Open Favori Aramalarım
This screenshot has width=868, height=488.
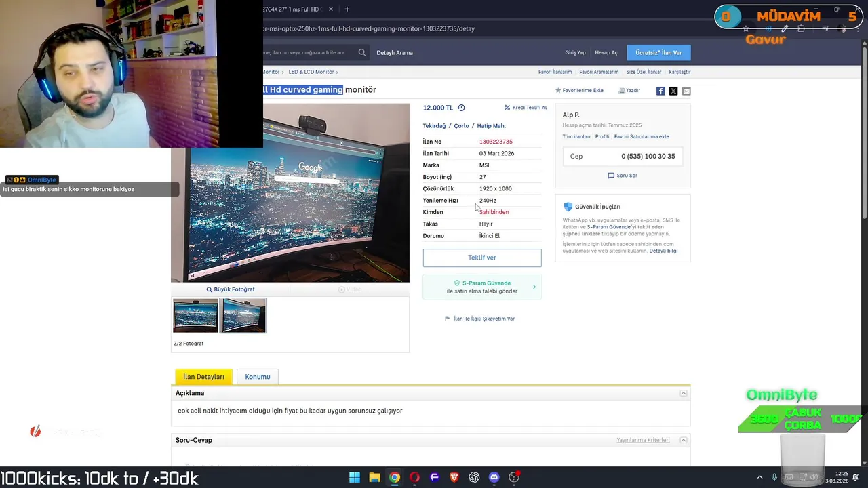click(599, 72)
